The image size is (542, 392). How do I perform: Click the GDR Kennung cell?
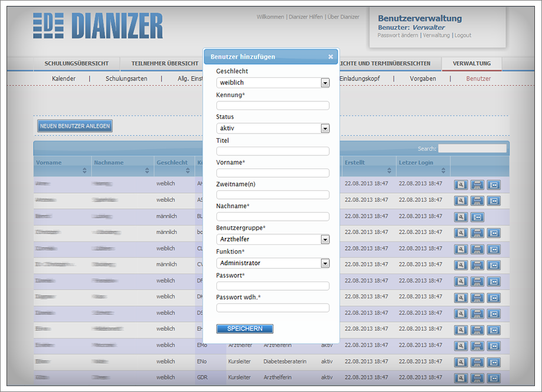[202, 377]
